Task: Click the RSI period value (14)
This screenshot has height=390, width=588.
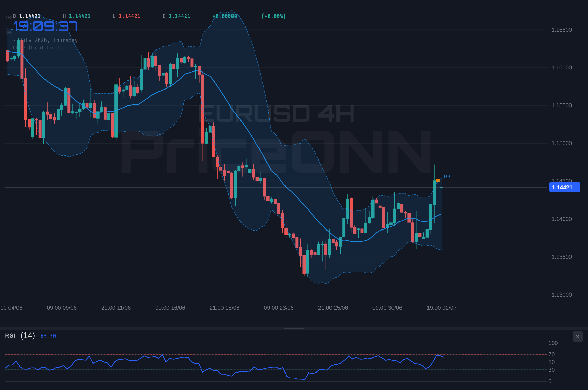Action: [28, 335]
